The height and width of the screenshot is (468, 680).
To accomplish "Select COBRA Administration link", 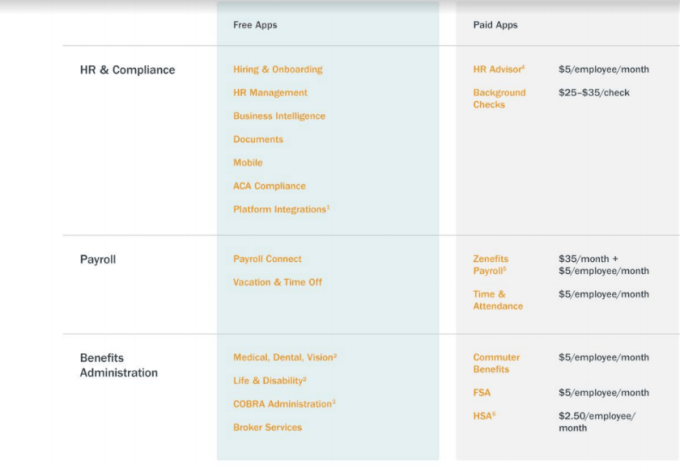I will (283, 404).
